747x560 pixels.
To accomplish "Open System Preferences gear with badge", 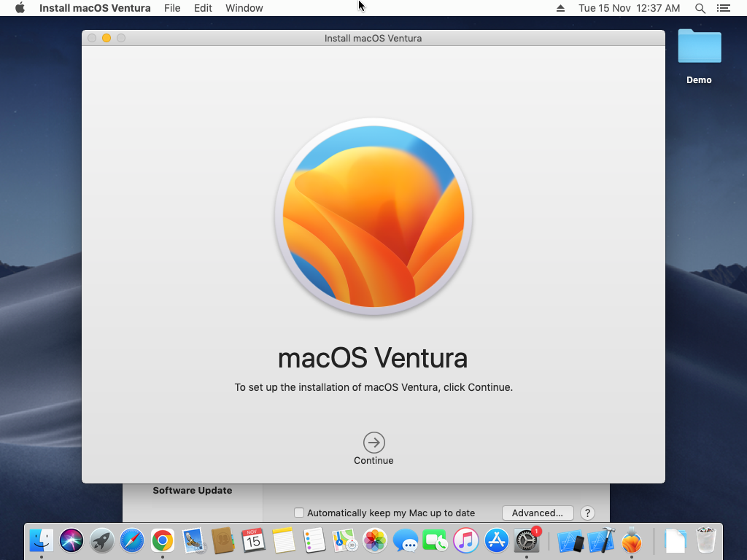I will 527,540.
